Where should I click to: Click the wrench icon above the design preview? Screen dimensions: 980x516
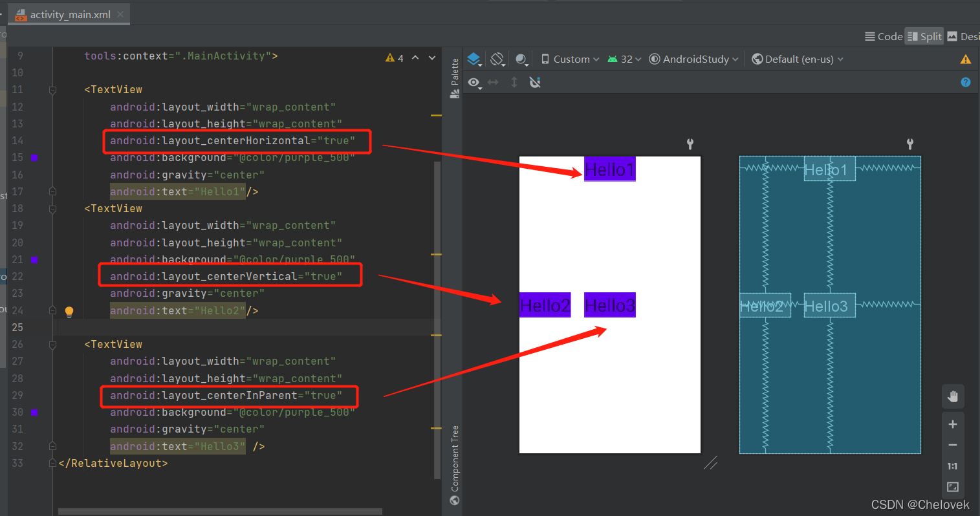click(690, 144)
